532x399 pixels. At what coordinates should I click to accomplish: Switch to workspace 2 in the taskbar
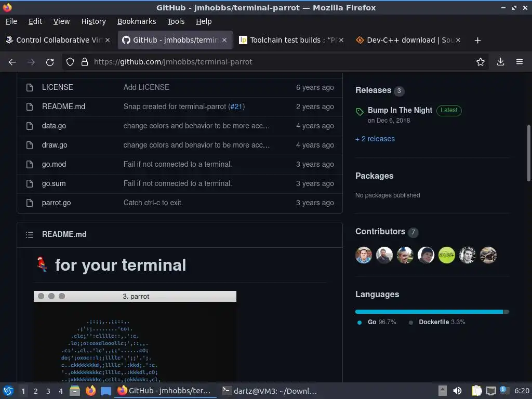point(36,391)
